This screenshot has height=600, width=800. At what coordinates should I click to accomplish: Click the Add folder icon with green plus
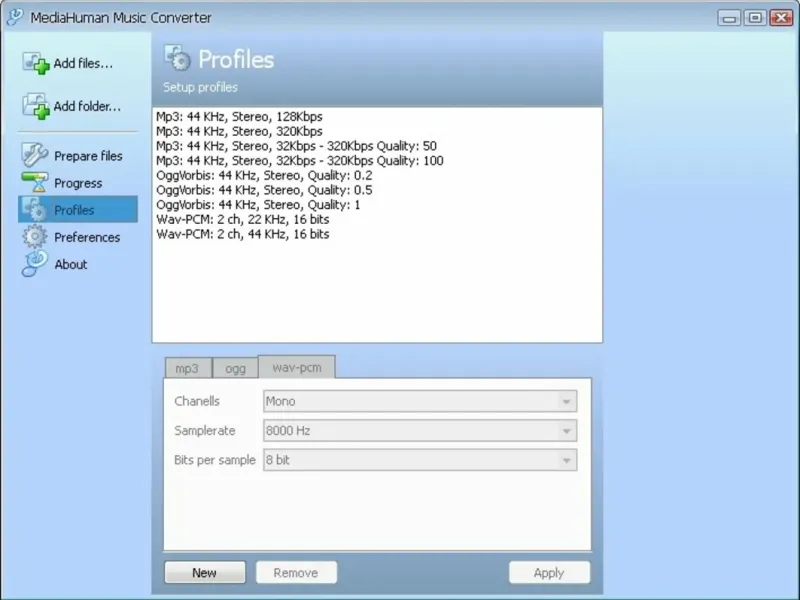point(36,106)
